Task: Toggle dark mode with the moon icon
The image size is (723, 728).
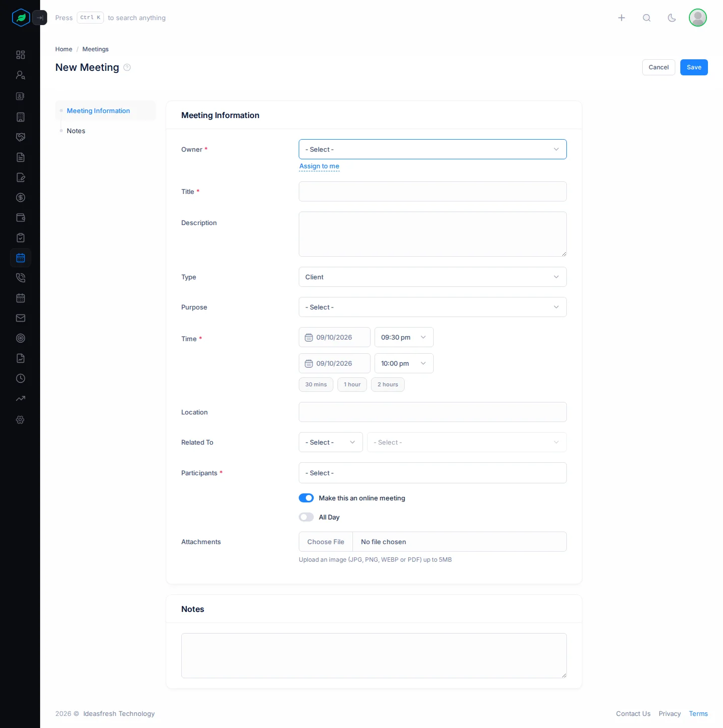Action: [672, 18]
